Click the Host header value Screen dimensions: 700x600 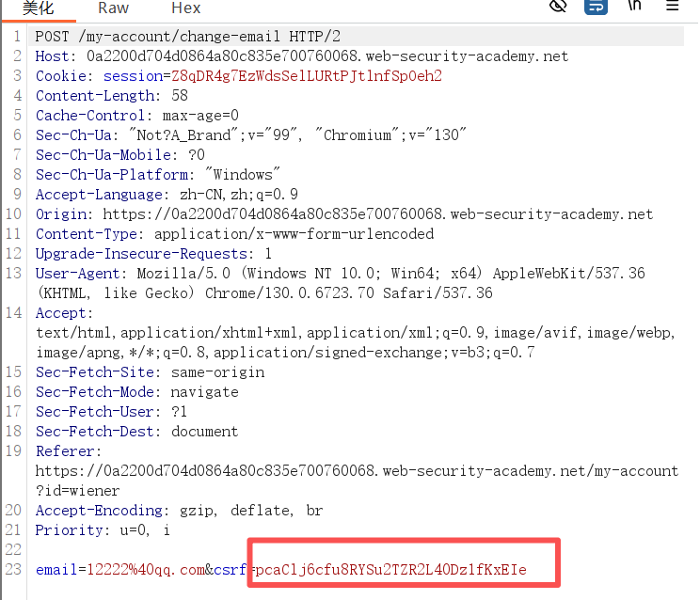pos(327,56)
